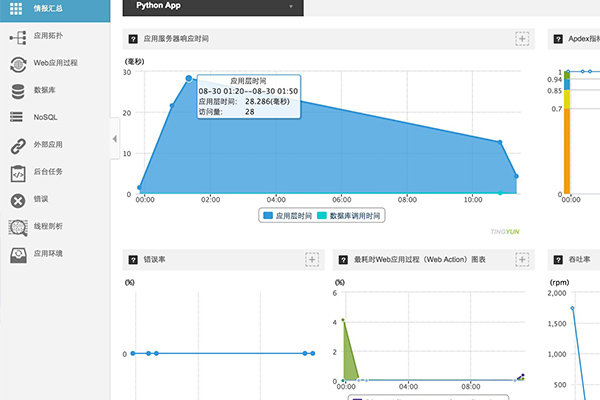This screenshot has height=400, width=600.
Task: Open the 应用拓扑 topology icon in sidebar
Action: 17,37
